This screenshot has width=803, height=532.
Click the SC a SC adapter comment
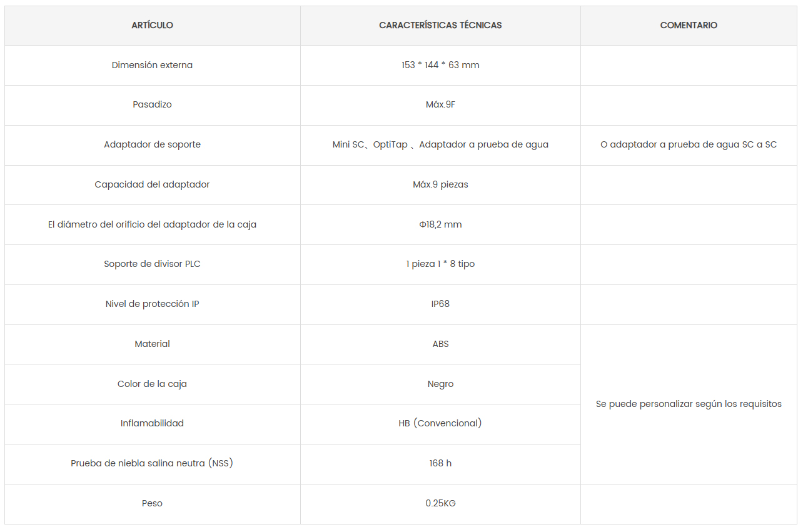tap(689, 144)
